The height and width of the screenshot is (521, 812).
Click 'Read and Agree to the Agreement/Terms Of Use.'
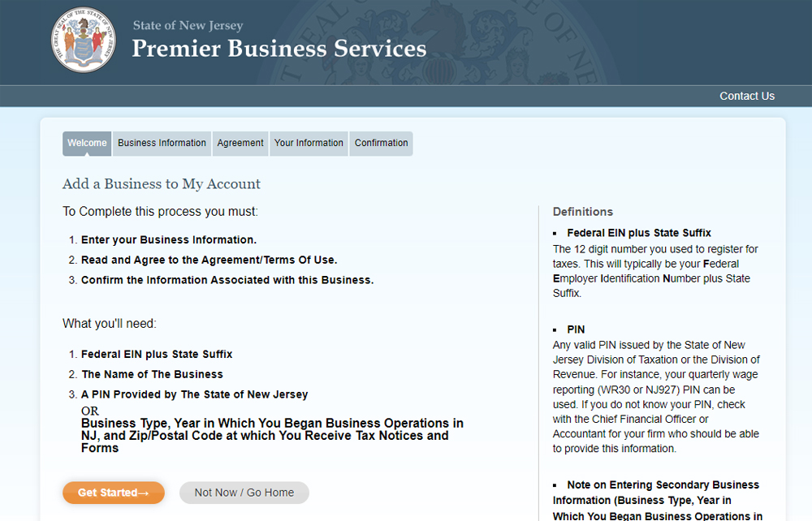(x=209, y=260)
